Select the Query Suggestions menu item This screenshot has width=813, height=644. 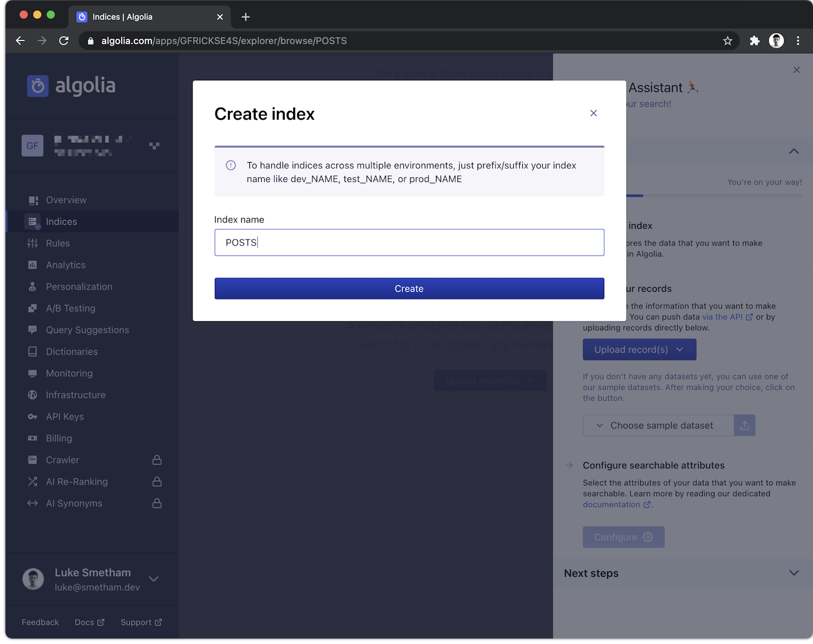(x=87, y=330)
